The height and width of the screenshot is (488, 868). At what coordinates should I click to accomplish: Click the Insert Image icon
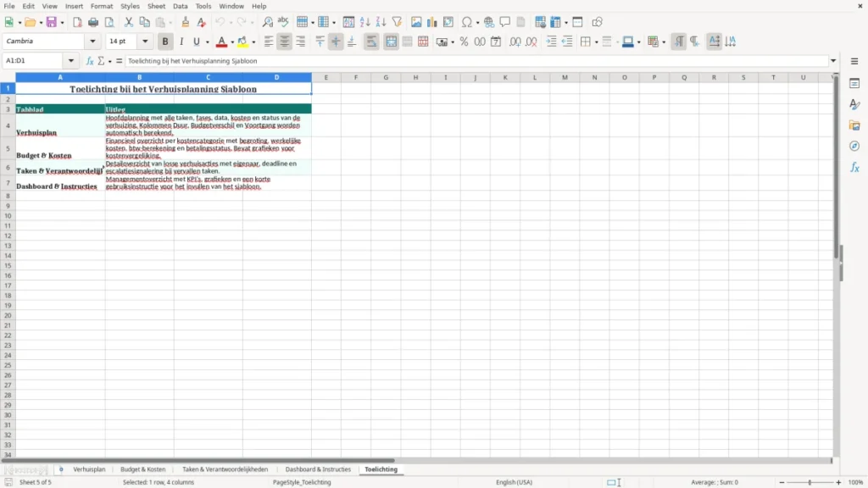416,22
